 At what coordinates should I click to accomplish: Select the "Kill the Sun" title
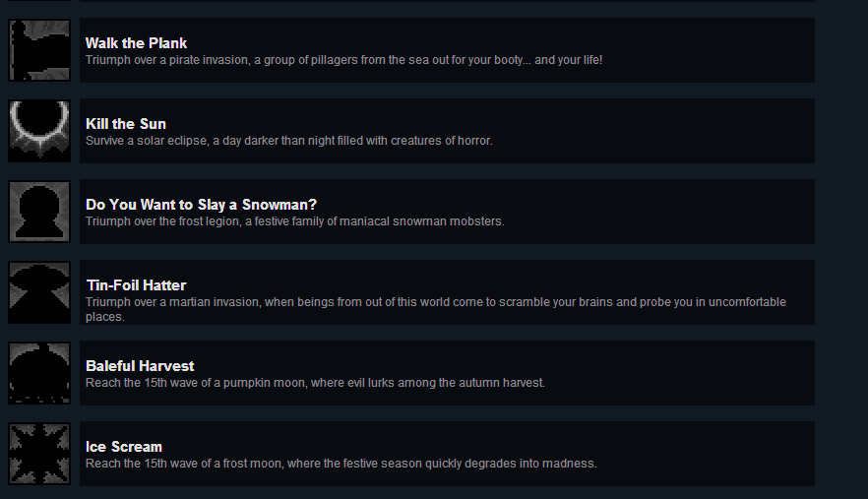(126, 124)
